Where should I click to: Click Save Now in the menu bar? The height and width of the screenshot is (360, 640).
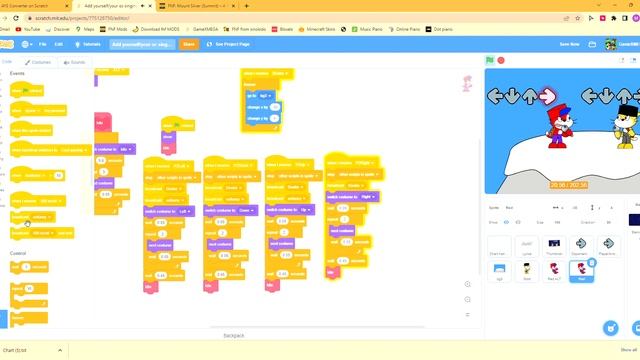[x=569, y=44]
